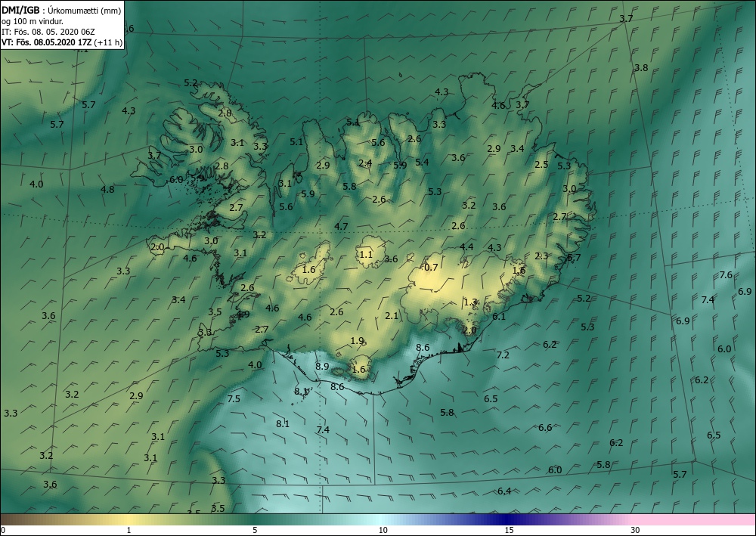756x536 pixels.
Task: Select the "IT: Fös. 08. 05. 2020 06Z" line
Action: point(48,32)
